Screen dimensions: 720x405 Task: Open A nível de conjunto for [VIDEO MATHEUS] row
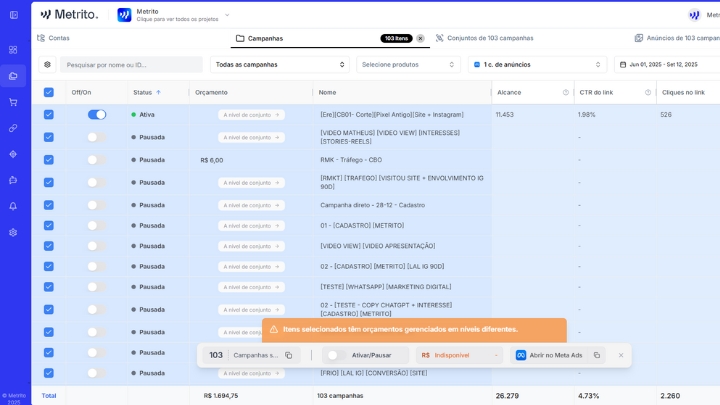251,137
